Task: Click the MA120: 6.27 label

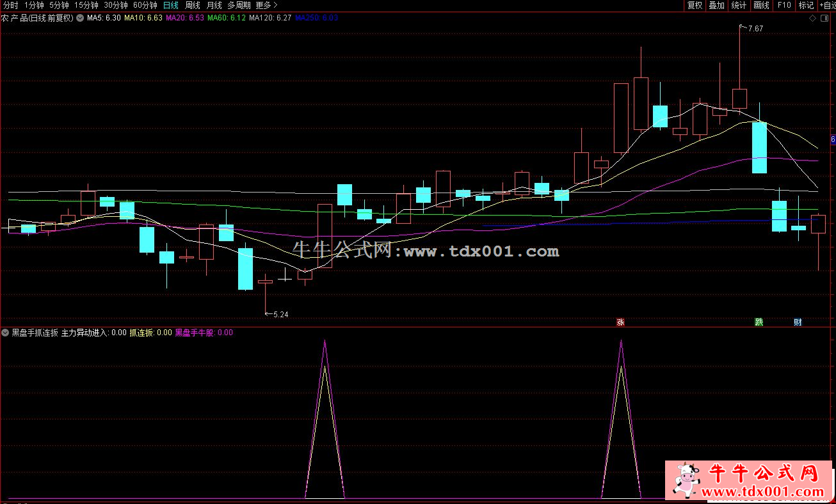Action: click(x=271, y=18)
